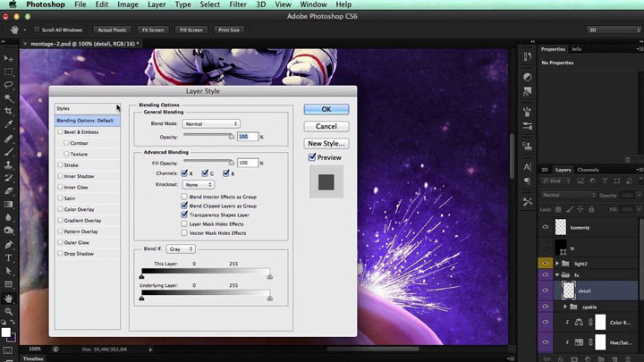Image resolution: width=644 pixels, height=362 pixels.
Task: Enable Outer Glow style
Action: [61, 242]
